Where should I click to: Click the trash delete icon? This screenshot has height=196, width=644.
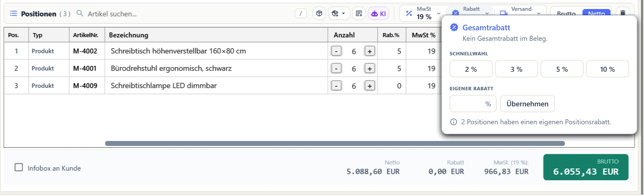[623, 13]
